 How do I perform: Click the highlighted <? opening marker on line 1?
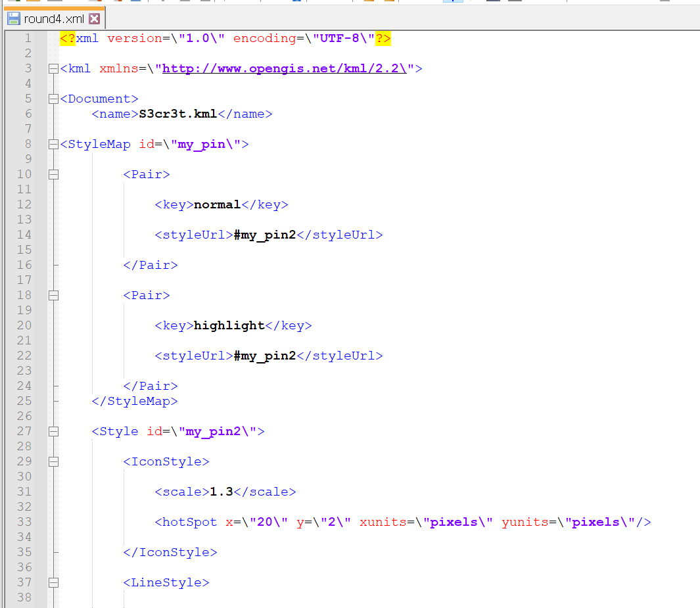click(x=68, y=38)
